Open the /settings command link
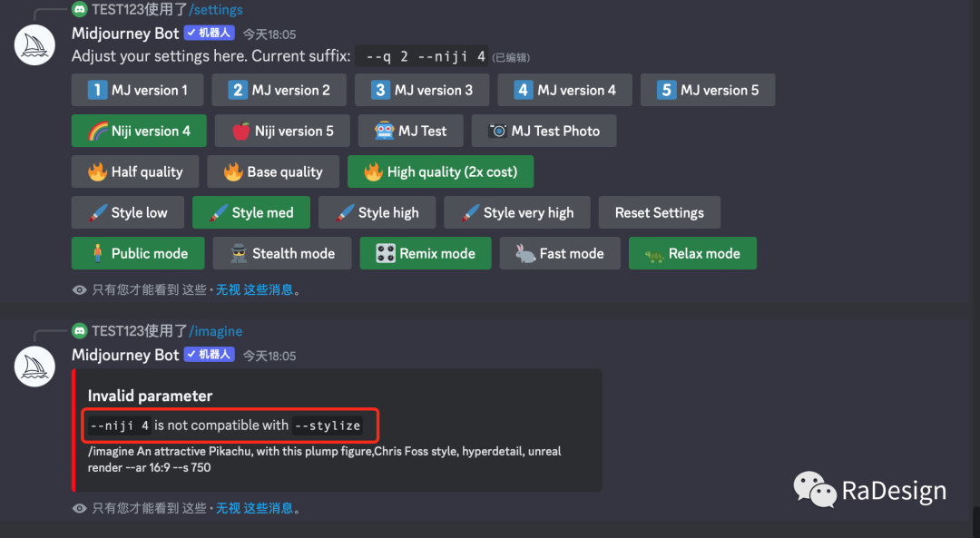 coord(216,9)
